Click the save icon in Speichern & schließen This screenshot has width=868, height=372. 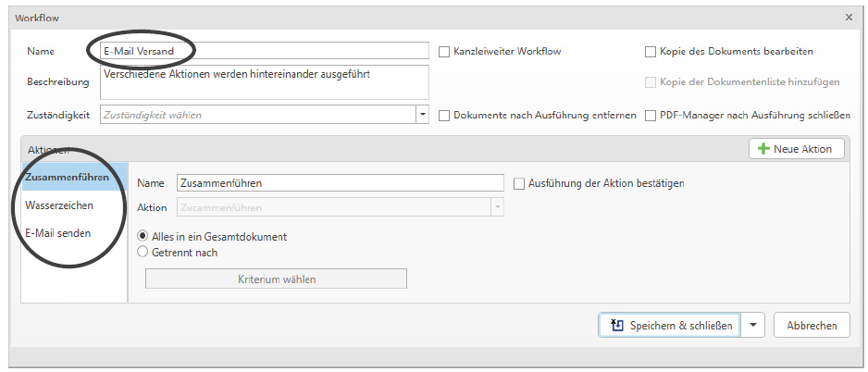pos(617,325)
